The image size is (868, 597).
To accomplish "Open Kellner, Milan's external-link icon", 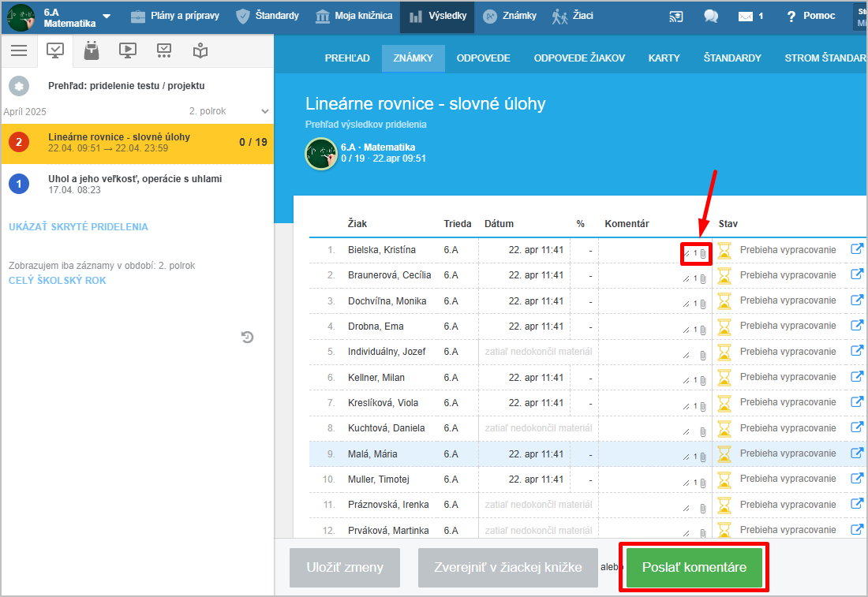I will click(857, 376).
